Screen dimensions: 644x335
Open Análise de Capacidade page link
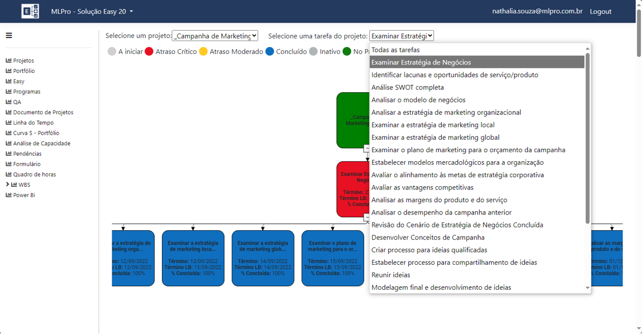pyautogui.click(x=41, y=144)
